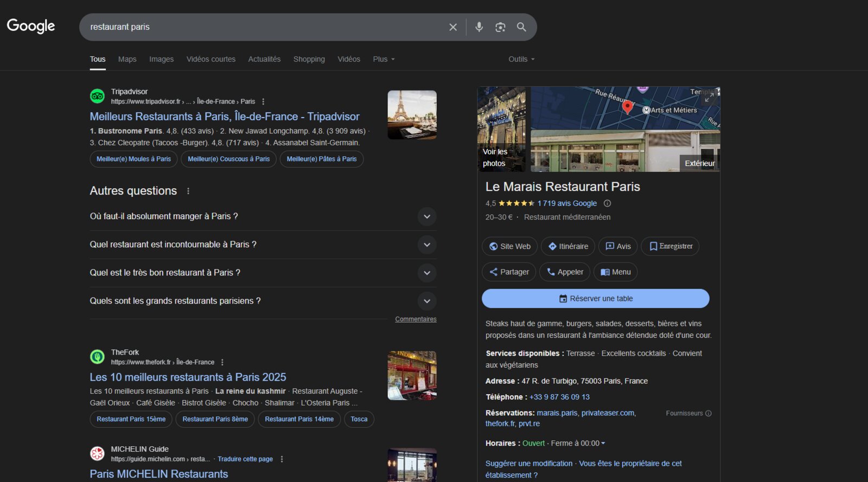Open Eiffel Tower thumbnail of Tripadvisor result
The width and height of the screenshot is (868, 482).
point(412,115)
